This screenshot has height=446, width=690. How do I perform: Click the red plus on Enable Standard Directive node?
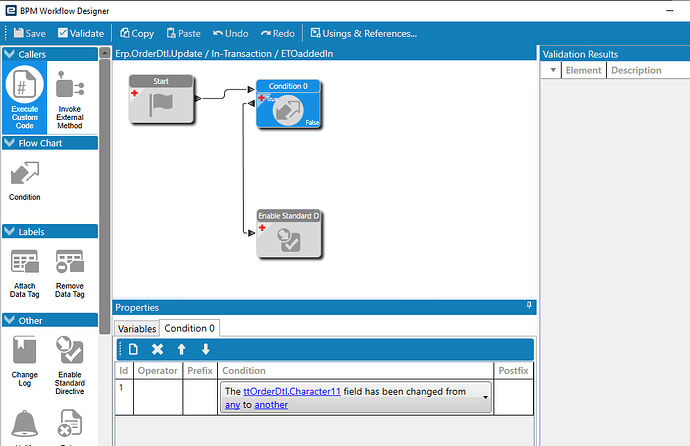point(262,227)
